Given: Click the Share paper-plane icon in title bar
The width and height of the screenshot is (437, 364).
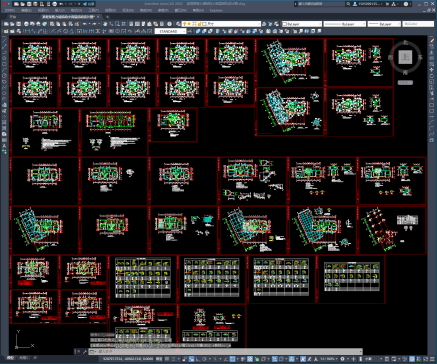Looking at the screenshot, I should 85,4.
